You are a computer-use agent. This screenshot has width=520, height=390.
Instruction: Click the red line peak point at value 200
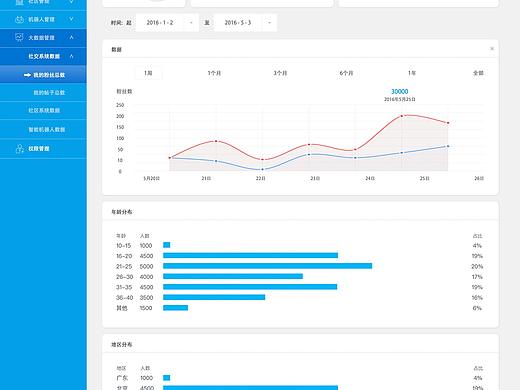[x=402, y=116]
